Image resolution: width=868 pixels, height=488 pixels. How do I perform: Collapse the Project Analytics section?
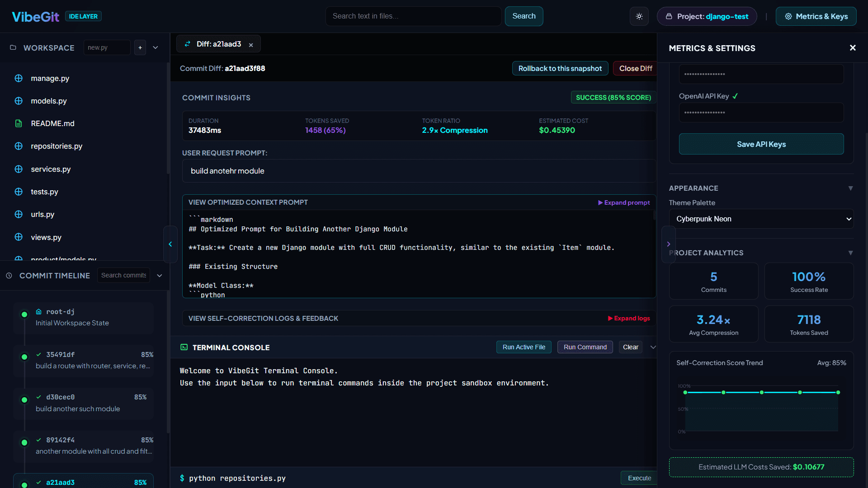pyautogui.click(x=850, y=253)
